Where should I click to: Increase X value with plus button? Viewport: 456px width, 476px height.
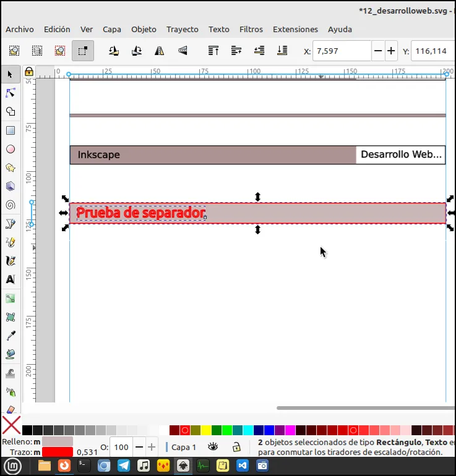tap(391, 51)
